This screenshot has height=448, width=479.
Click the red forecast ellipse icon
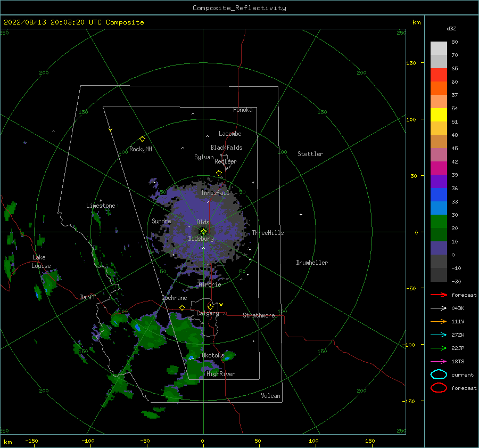click(x=439, y=388)
